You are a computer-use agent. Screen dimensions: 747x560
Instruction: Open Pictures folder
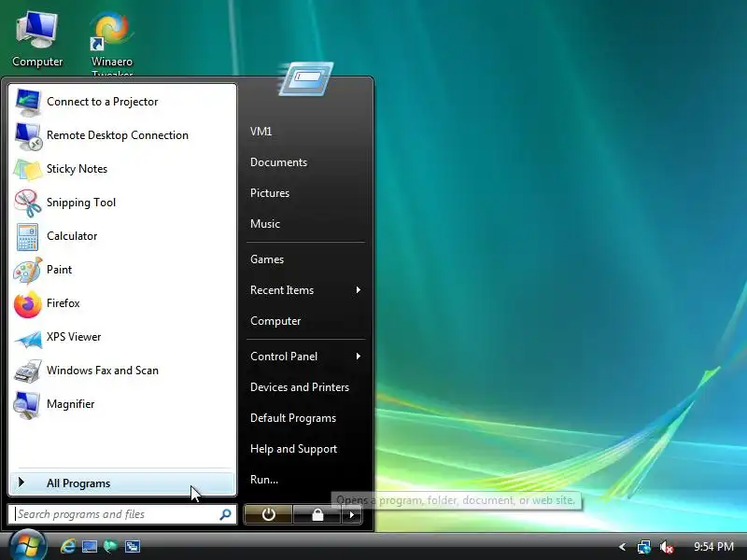click(x=270, y=193)
